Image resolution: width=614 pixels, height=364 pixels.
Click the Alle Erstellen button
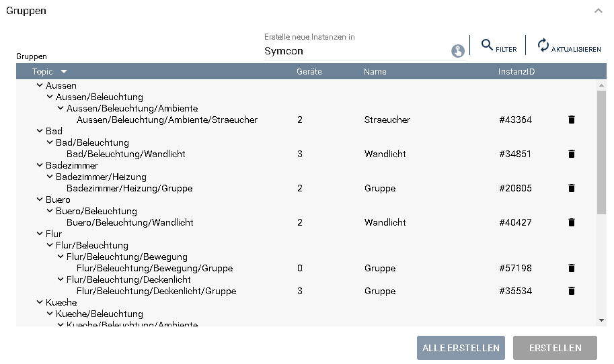click(x=461, y=348)
